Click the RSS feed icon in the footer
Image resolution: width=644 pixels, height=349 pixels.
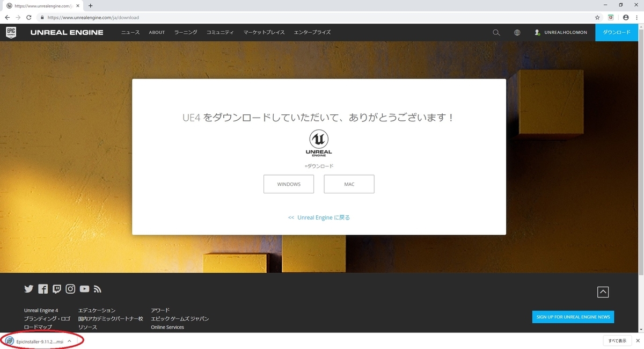point(98,288)
